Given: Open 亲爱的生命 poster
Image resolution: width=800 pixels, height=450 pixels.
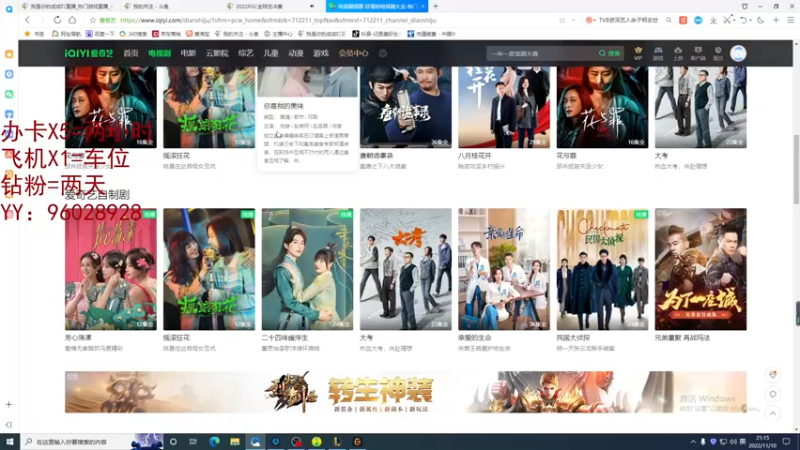Looking at the screenshot, I should [x=504, y=269].
